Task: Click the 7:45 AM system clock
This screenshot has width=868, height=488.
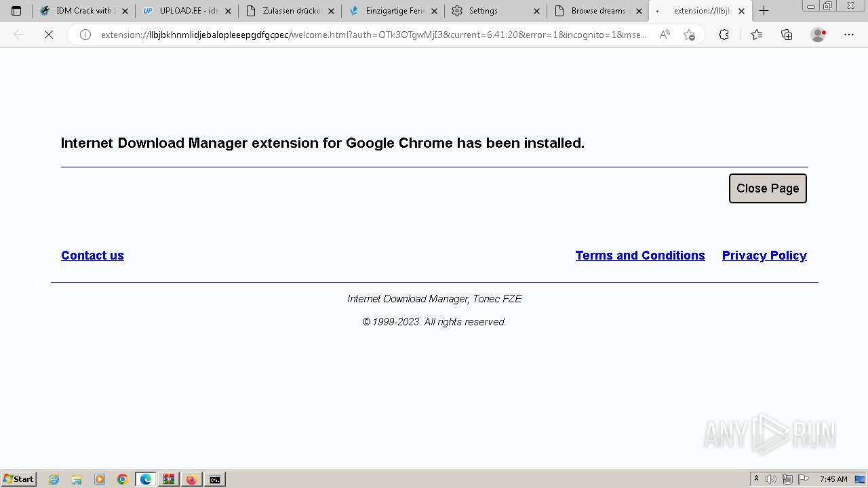Action: (x=833, y=479)
